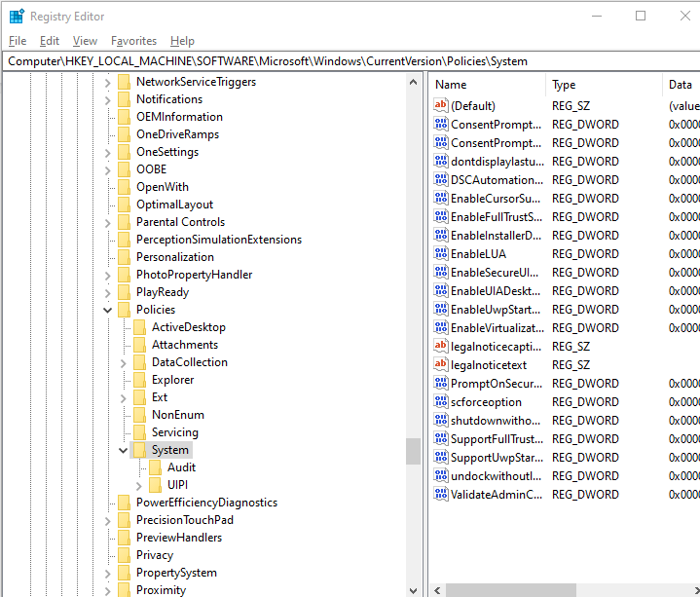Screen dimensions: 700x597
Task: Click the Servicing folder icon
Action: 140,432
